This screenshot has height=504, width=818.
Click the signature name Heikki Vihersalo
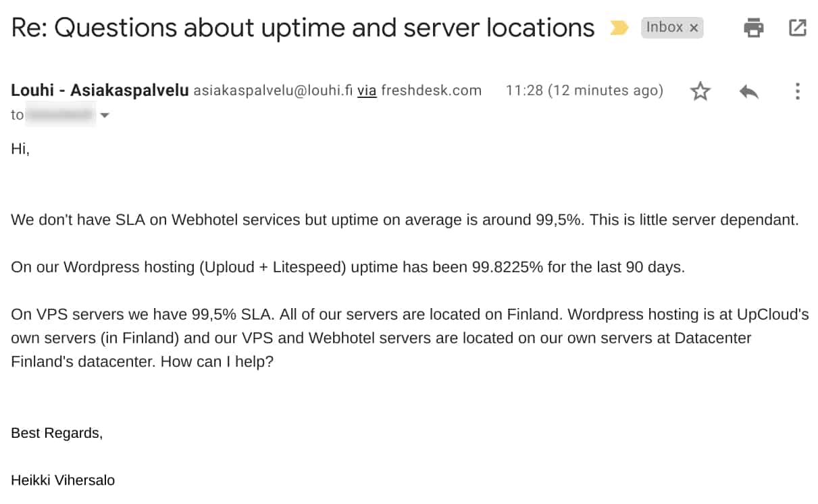tap(63, 480)
